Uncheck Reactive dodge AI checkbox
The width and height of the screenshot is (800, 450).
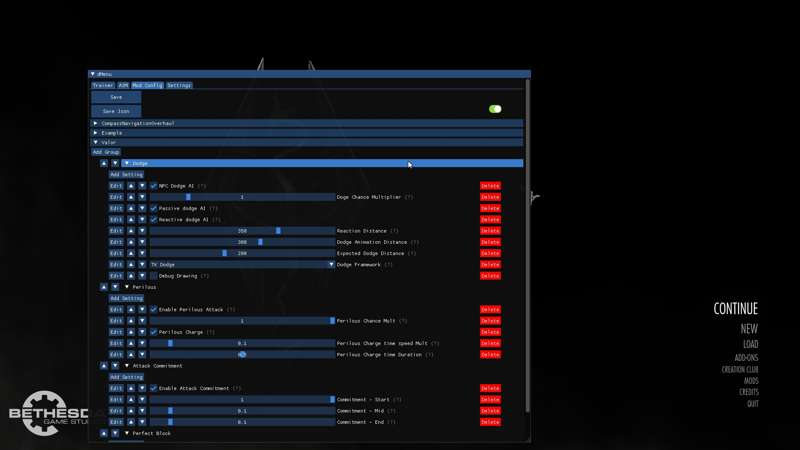click(x=154, y=219)
